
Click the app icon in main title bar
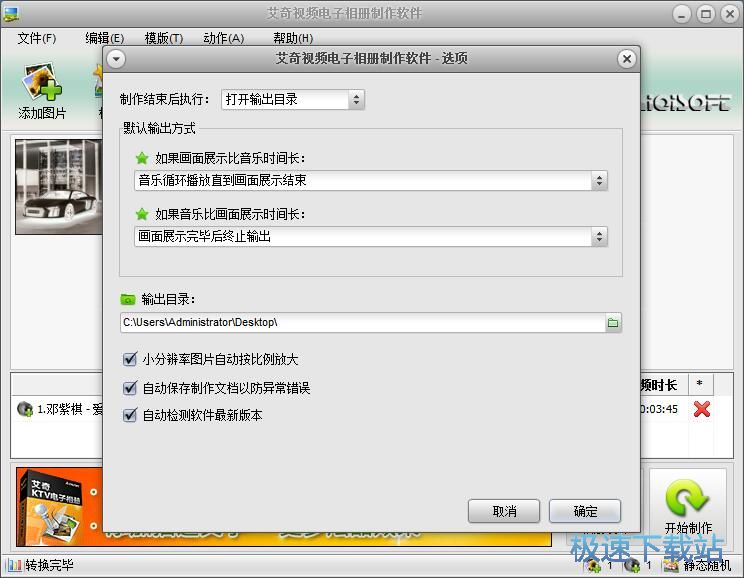tap(11, 13)
